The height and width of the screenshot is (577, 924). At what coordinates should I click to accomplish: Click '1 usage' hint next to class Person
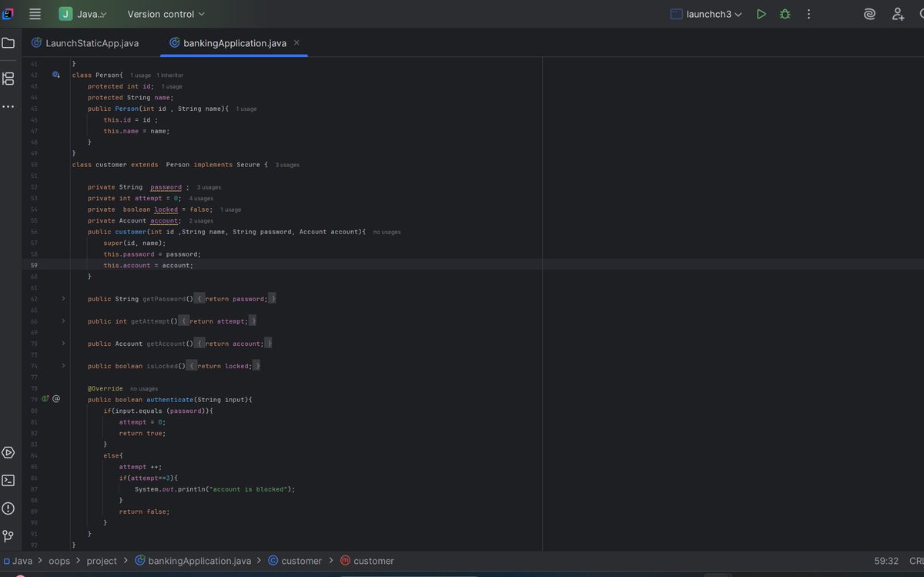[x=141, y=75]
